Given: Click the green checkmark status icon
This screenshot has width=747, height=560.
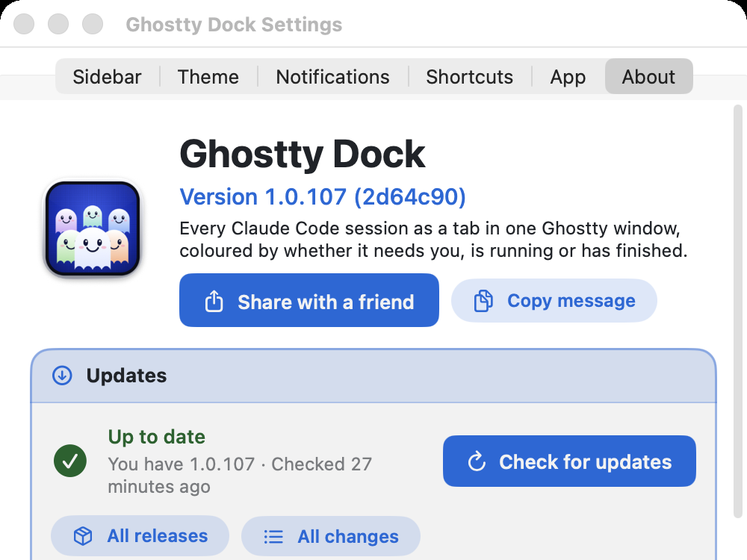Looking at the screenshot, I should click(70, 461).
